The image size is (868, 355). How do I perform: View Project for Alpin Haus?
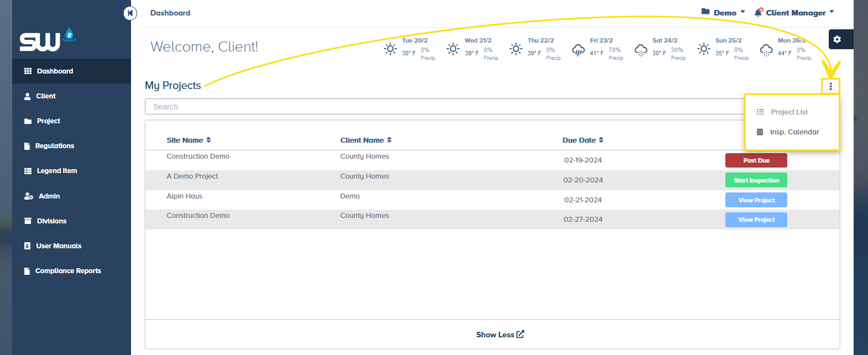756,200
